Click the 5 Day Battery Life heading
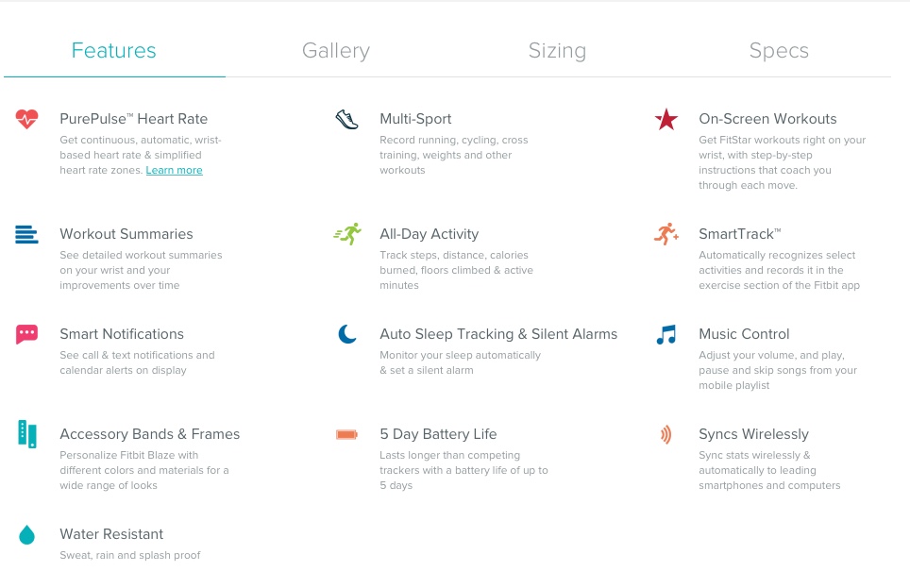The width and height of the screenshot is (910, 588). pyautogui.click(x=438, y=434)
